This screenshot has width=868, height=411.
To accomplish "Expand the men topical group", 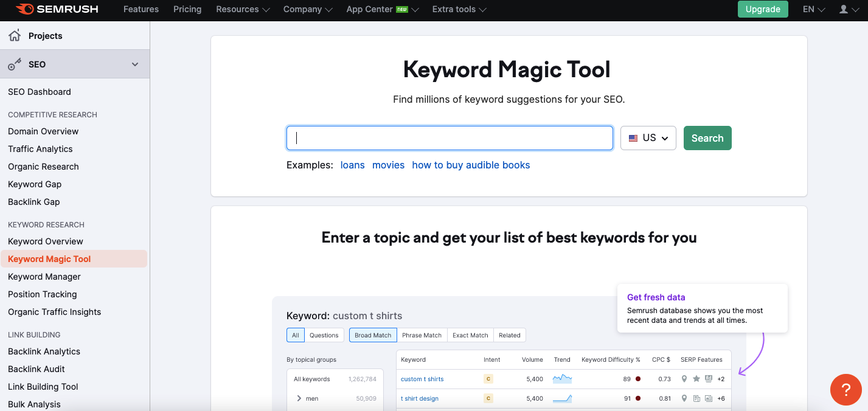I will pyautogui.click(x=299, y=398).
